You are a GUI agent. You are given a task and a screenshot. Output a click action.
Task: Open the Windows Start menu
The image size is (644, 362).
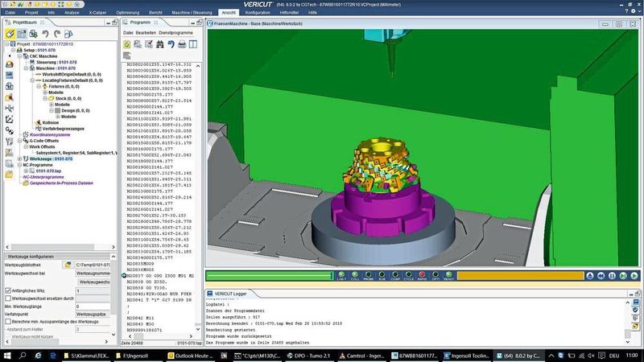tap(7, 356)
